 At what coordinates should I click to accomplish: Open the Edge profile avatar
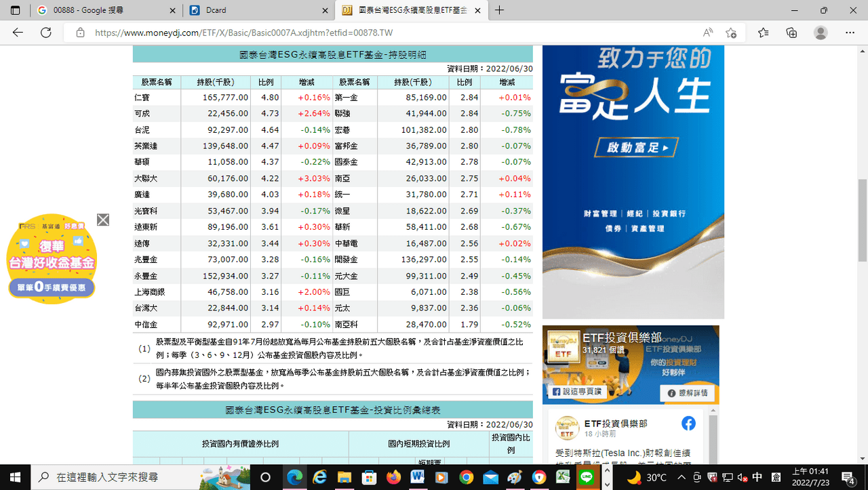[821, 33]
